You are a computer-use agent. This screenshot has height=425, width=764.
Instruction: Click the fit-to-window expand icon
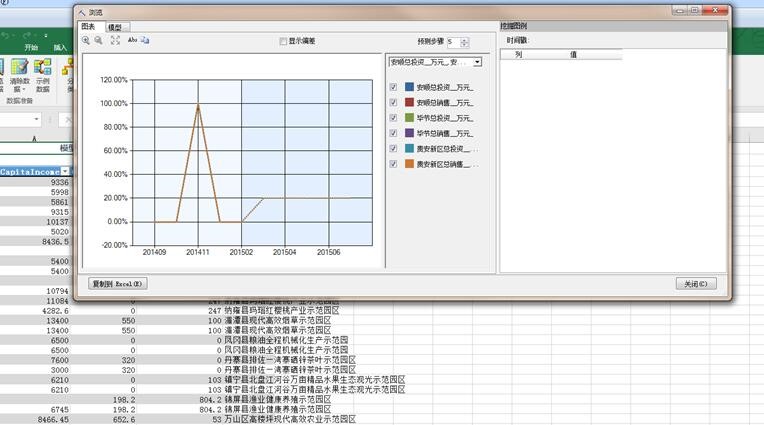[x=115, y=41]
